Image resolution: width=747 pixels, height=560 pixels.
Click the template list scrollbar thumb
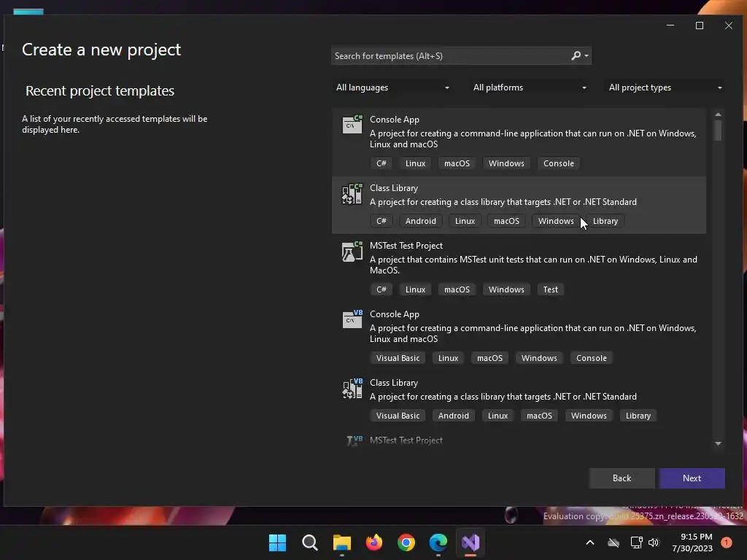click(x=719, y=131)
